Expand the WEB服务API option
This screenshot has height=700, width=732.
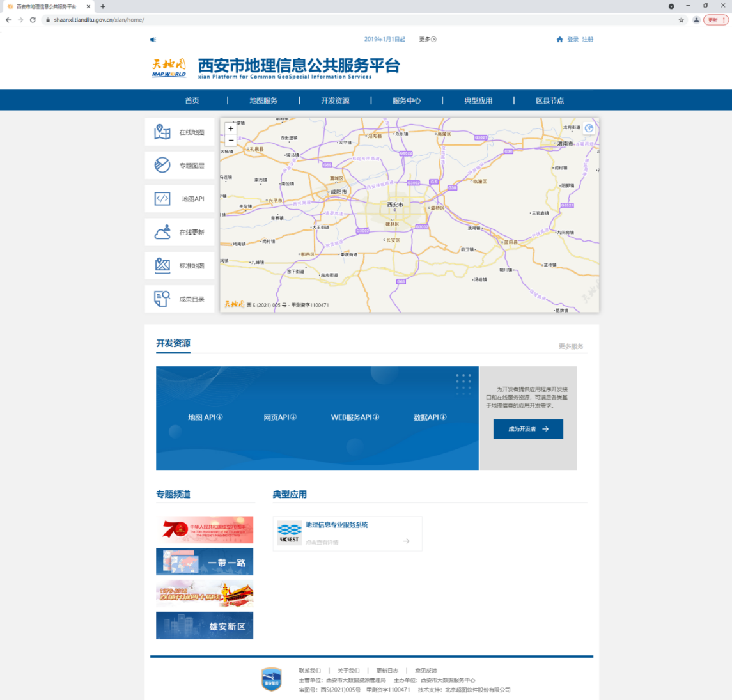[355, 417]
